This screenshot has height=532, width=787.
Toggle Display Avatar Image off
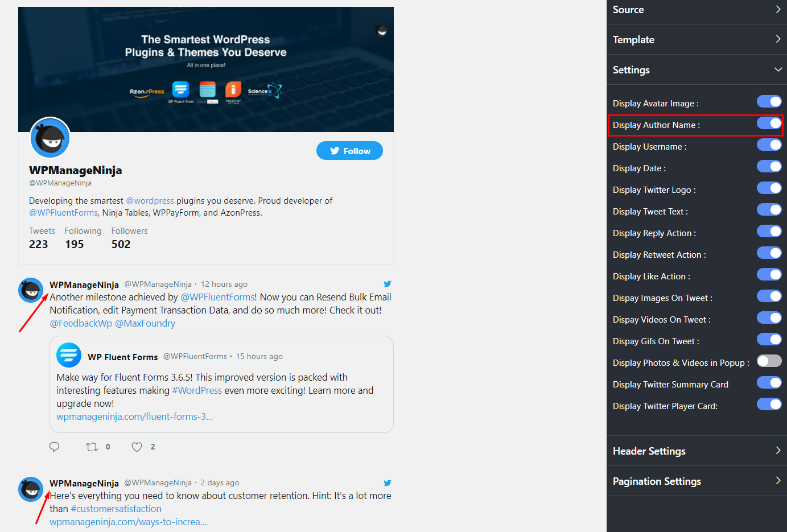coord(769,101)
